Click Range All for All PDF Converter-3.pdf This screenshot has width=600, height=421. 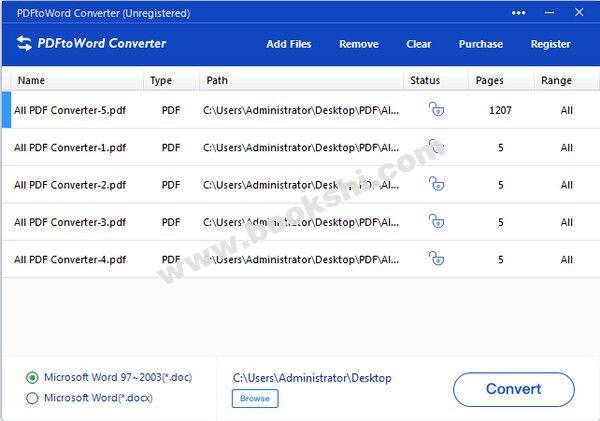(x=567, y=222)
